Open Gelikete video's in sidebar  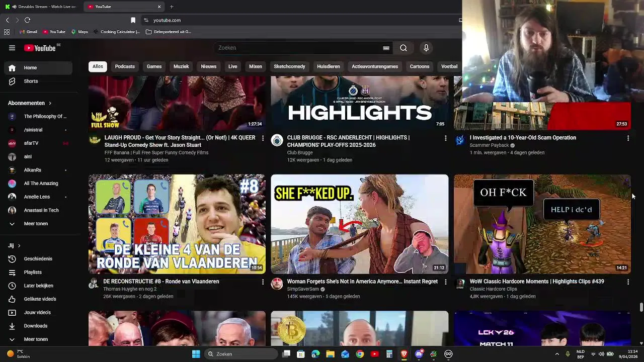[x=38, y=299]
